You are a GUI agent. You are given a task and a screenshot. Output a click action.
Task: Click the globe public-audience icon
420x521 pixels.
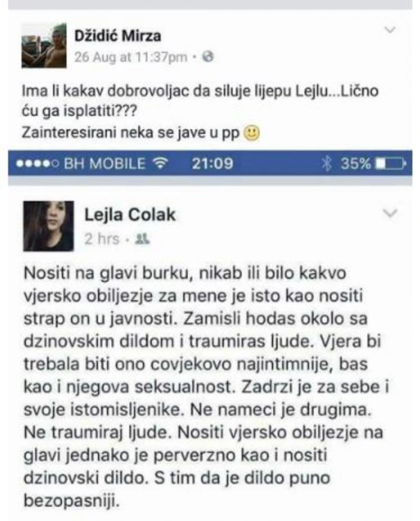click(x=208, y=57)
